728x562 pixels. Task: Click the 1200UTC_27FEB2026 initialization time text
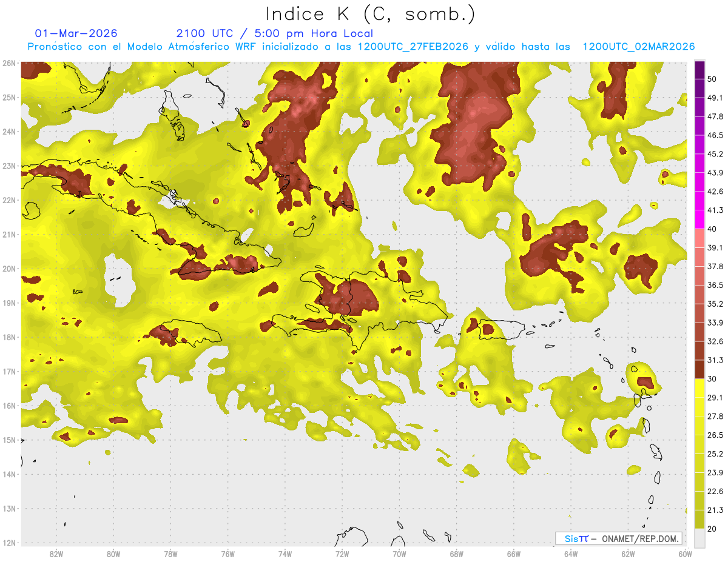point(413,47)
